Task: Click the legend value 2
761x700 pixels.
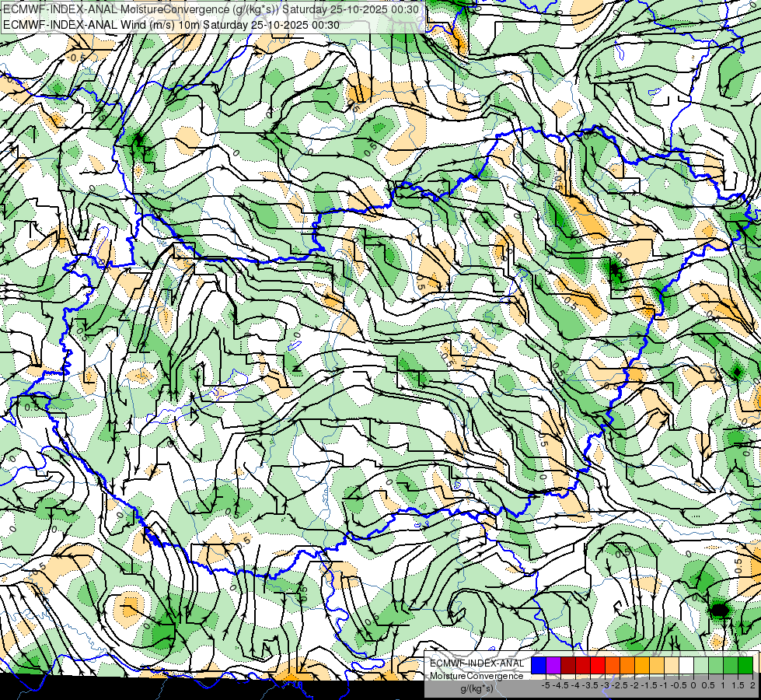Action: point(752,685)
